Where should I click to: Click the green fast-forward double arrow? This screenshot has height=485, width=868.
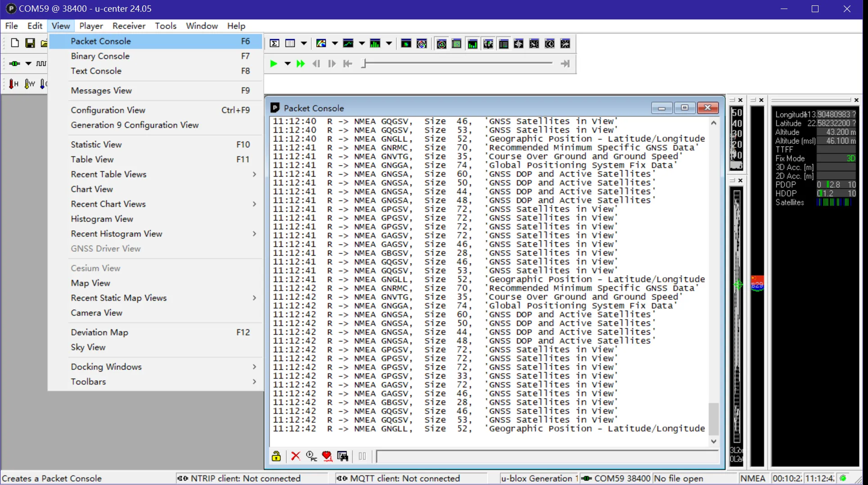tap(301, 64)
